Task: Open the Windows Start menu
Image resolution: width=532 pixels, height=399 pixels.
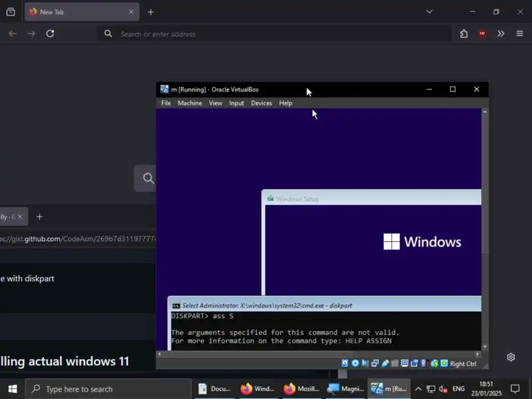Action: tap(12, 389)
